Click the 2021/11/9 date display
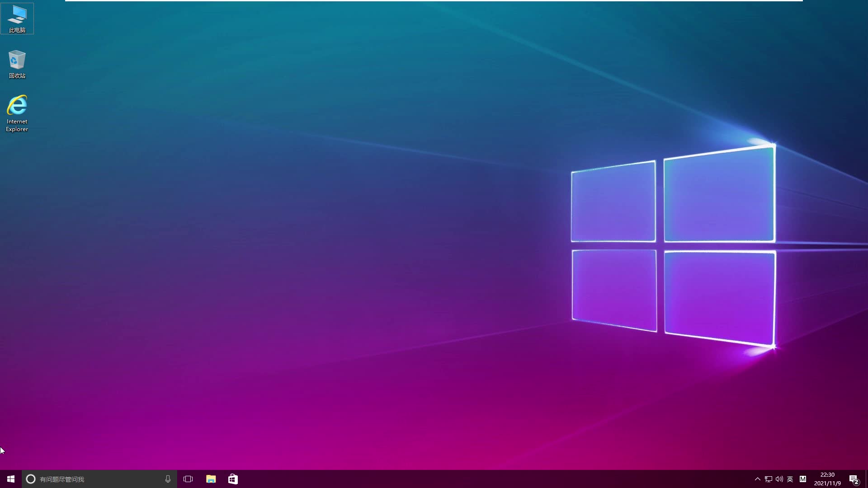The height and width of the screenshot is (488, 868). tap(827, 483)
